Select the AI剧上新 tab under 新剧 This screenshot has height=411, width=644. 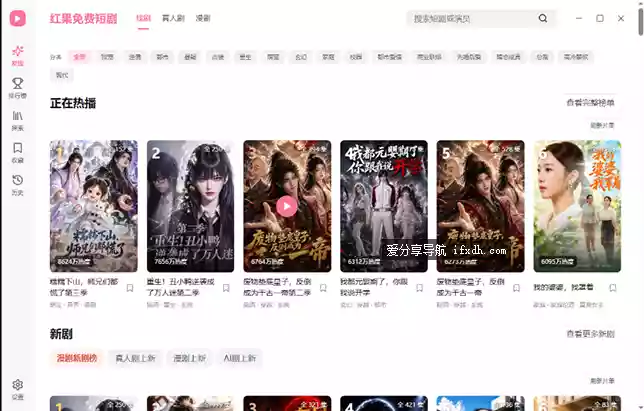[240, 358]
